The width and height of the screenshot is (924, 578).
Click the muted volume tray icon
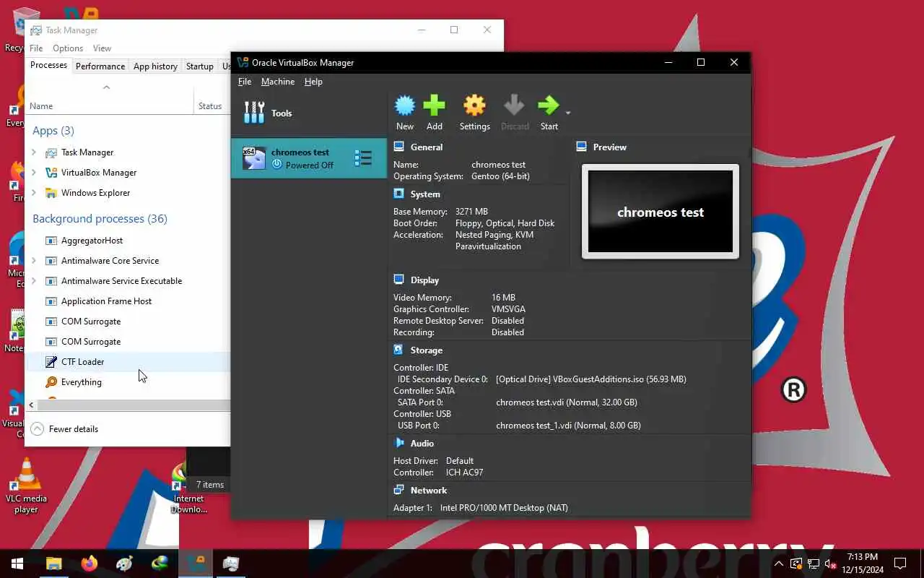point(830,564)
